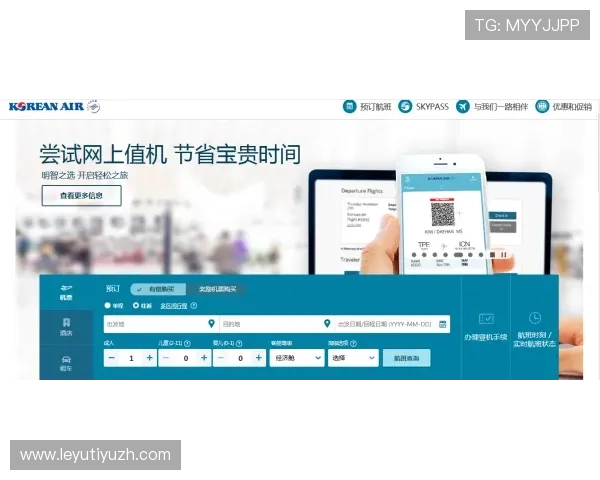Decrease the 成人 adult passenger count

click(112, 358)
